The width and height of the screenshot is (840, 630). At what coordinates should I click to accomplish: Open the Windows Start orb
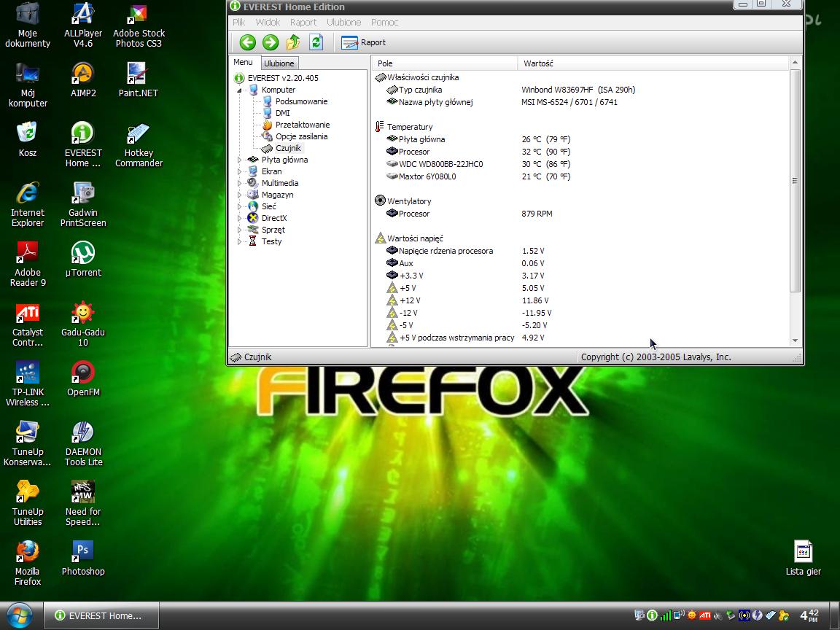click(18, 616)
